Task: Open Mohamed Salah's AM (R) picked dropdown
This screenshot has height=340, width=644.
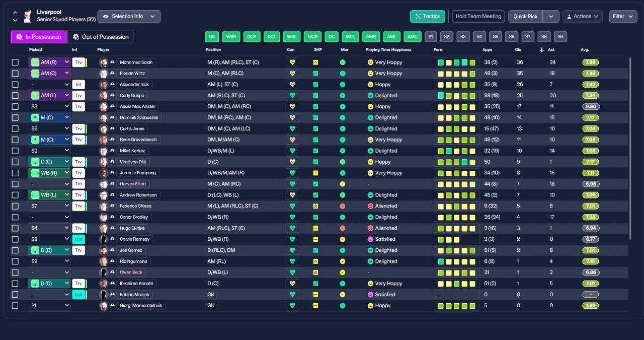Action: (49, 62)
